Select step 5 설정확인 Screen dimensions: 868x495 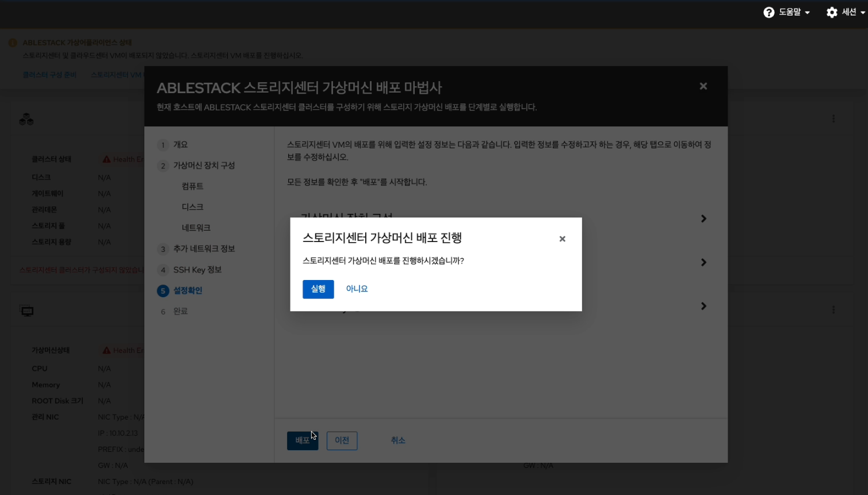(188, 291)
